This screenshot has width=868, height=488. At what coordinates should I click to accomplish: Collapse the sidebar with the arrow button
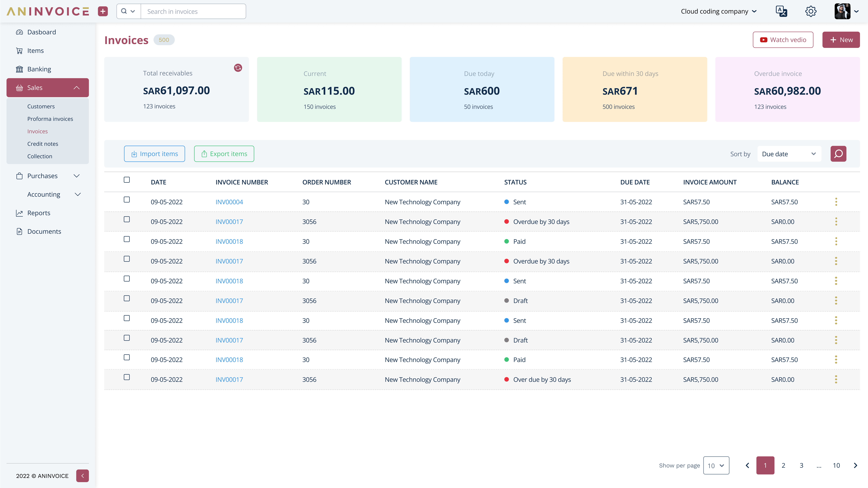(x=83, y=476)
